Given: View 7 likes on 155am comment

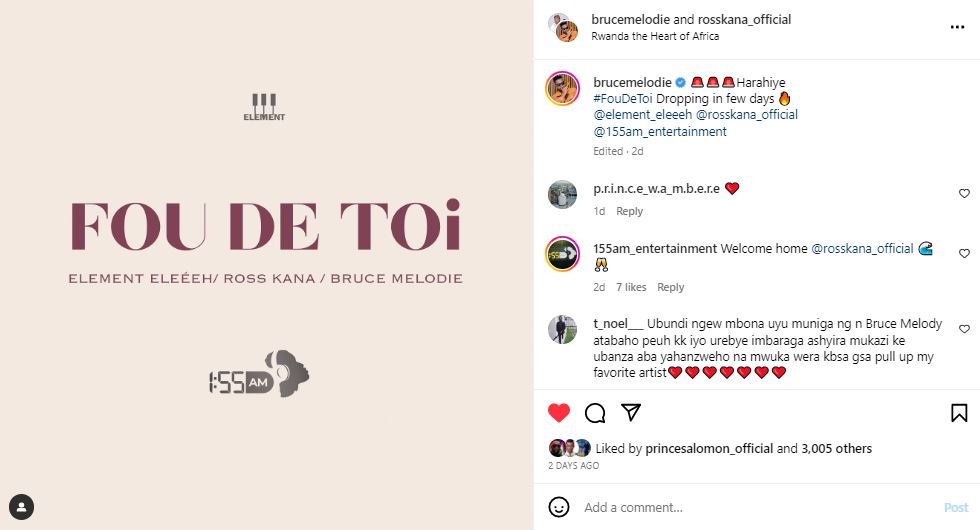Looking at the screenshot, I should pos(631,288).
